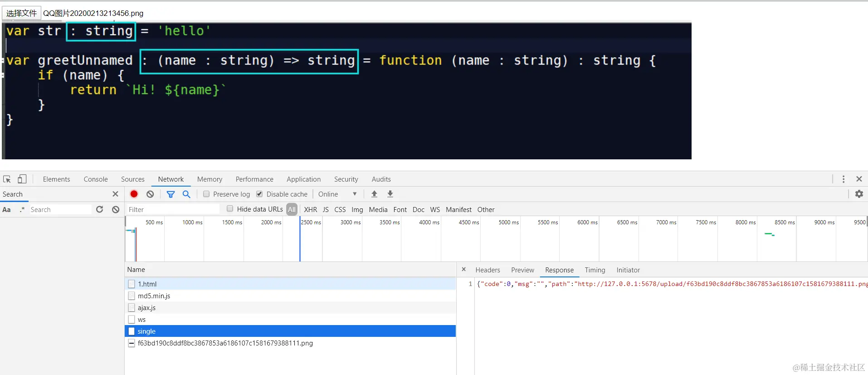The width and height of the screenshot is (868, 375).
Task: Open the Security tab
Action: 346,179
